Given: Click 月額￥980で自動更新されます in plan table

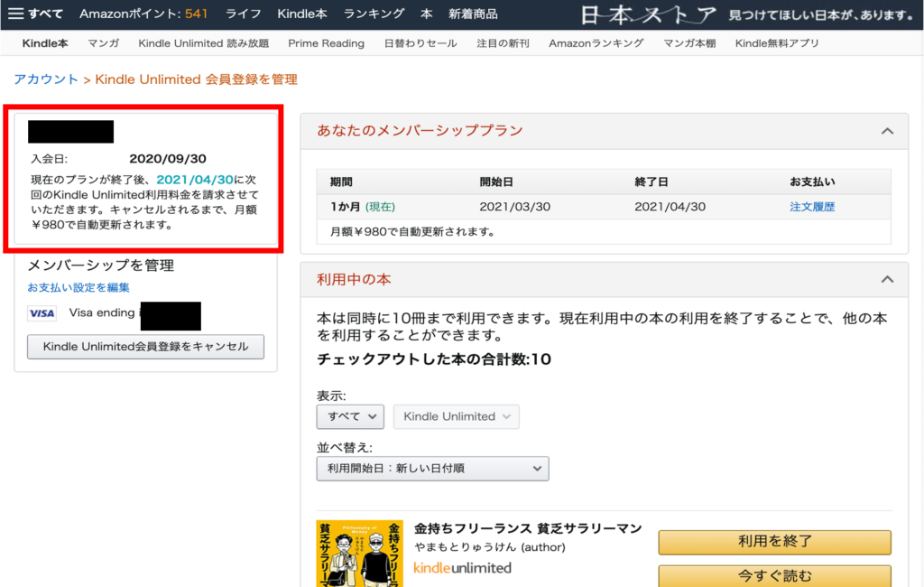Looking at the screenshot, I should point(411,232).
